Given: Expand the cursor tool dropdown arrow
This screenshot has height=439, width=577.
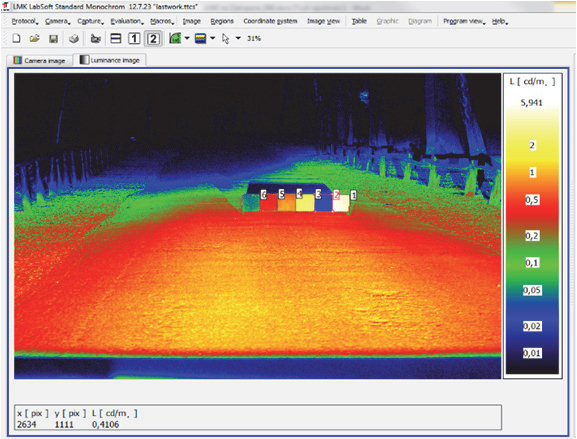Looking at the screenshot, I should pyautogui.click(x=238, y=38).
